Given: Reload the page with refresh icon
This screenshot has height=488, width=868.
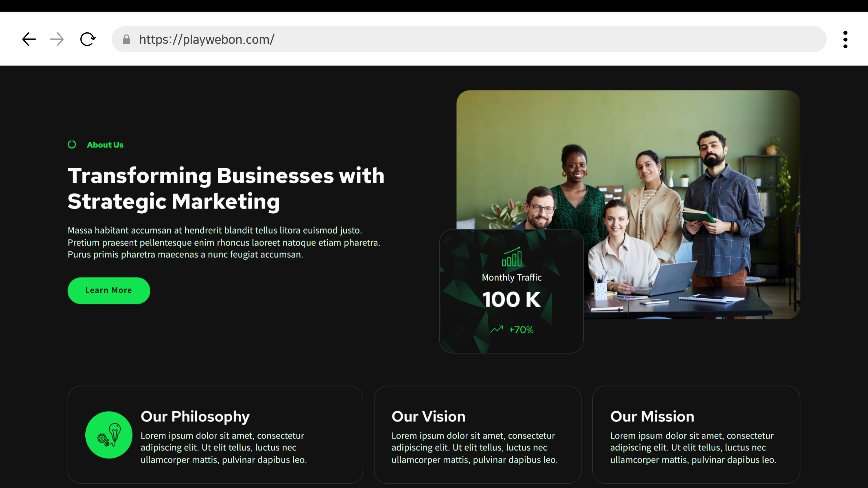Looking at the screenshot, I should pos(88,39).
